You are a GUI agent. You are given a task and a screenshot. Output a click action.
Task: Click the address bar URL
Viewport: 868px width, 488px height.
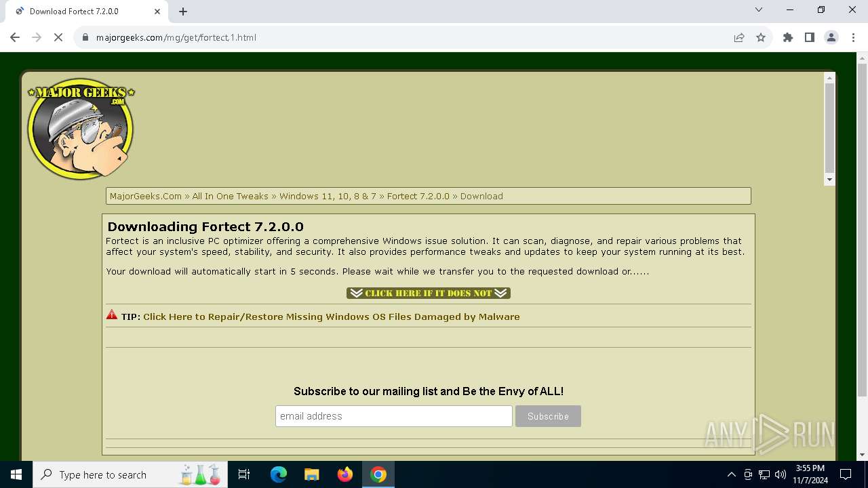click(x=176, y=37)
